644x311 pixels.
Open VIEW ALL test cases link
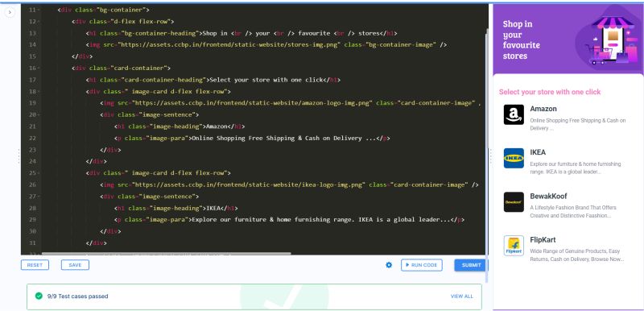click(x=461, y=296)
